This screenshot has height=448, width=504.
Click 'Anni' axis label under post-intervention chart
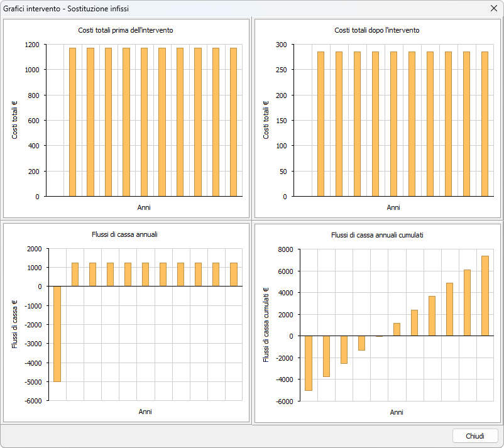point(393,207)
